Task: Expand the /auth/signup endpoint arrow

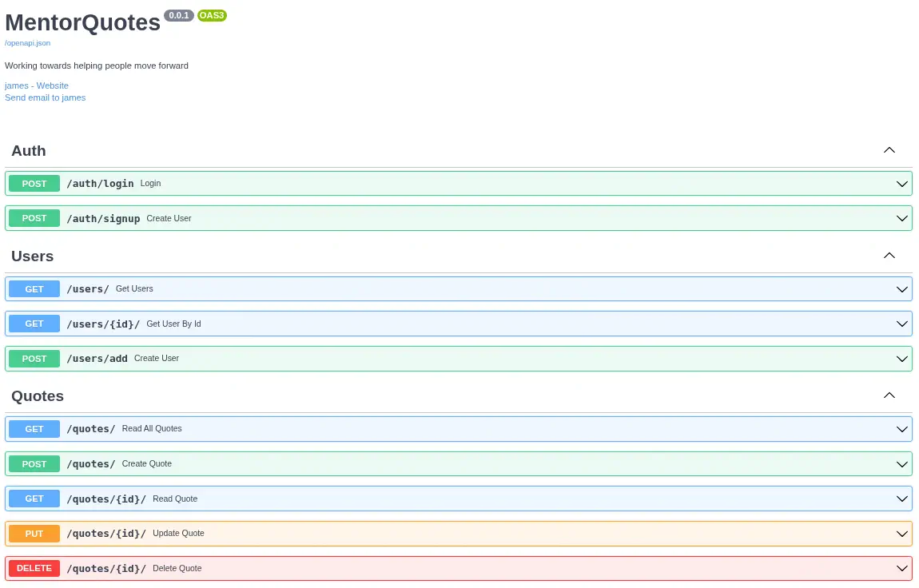Action: 902,218
